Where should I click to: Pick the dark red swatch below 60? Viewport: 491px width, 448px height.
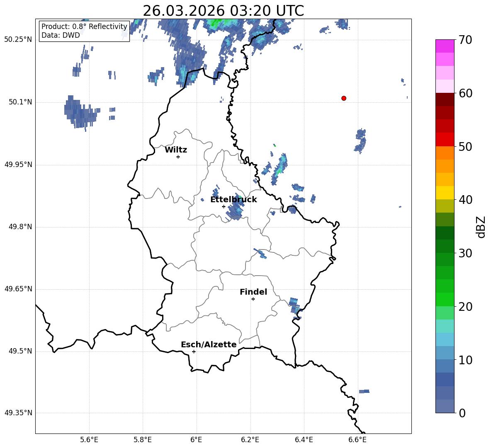445,99
